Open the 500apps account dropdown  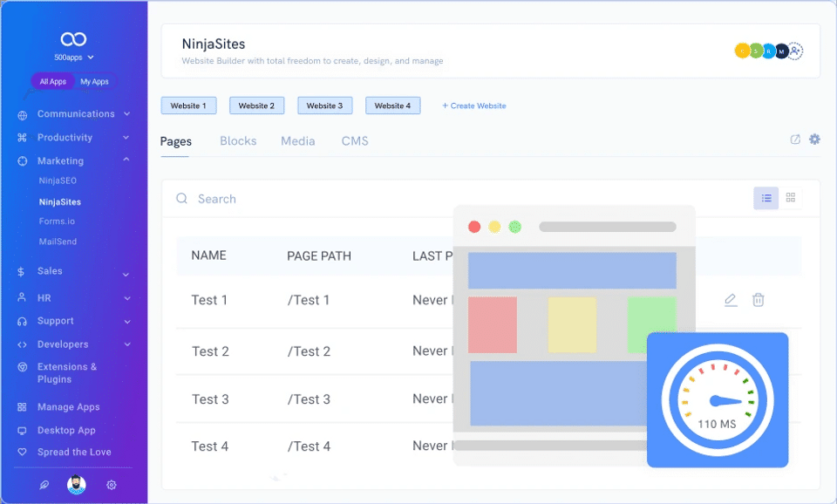pos(74,58)
